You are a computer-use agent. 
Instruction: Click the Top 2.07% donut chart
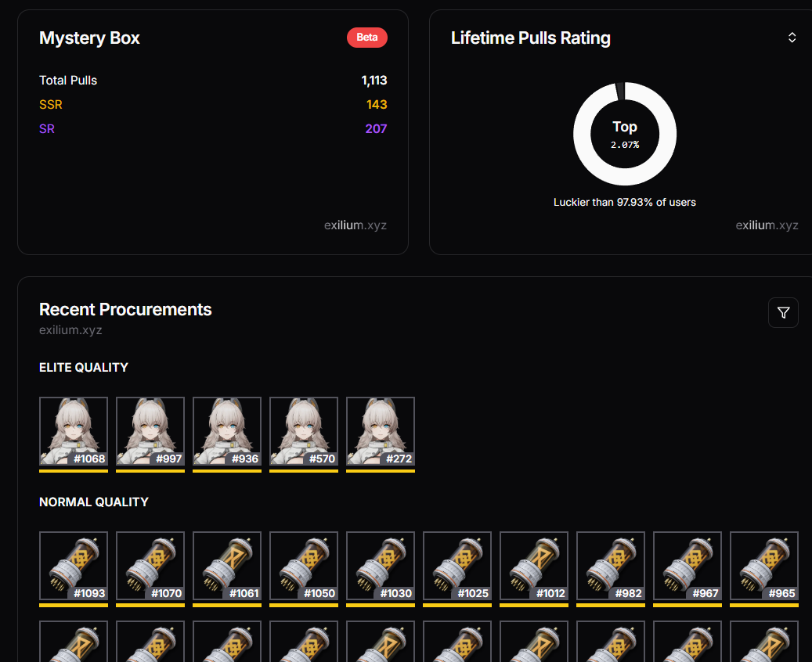click(x=625, y=134)
